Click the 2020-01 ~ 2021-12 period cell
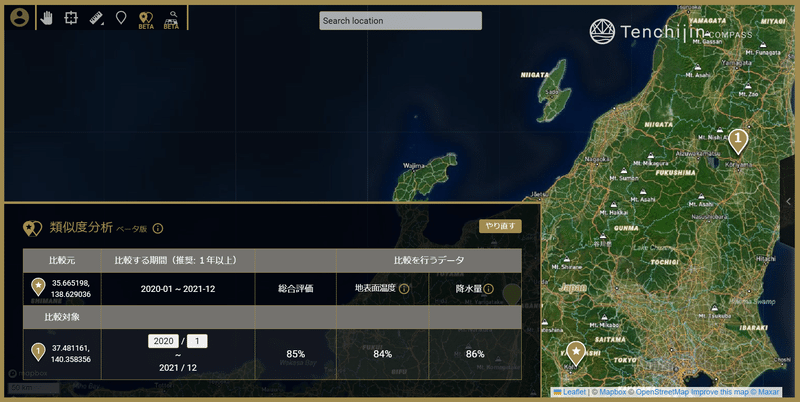800x402 pixels. tap(178, 289)
